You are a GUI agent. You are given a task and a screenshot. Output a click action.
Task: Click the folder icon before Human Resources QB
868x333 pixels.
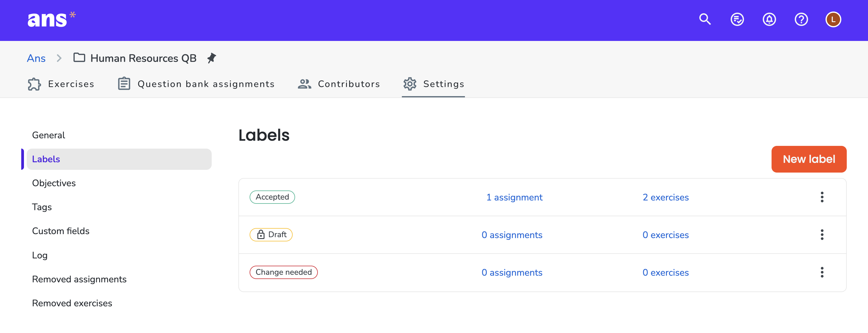79,58
